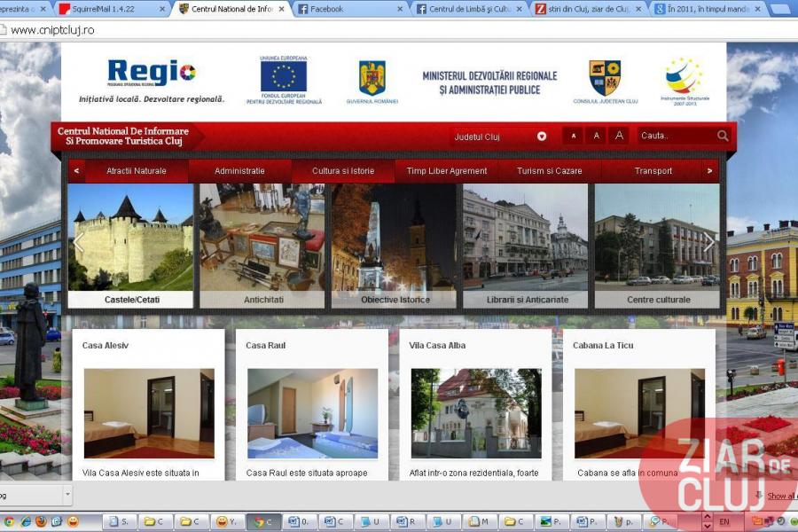Click Ministerul Dezvoltarii Regionale heading
Viewport: 798px width, 532px height.
coord(489,83)
